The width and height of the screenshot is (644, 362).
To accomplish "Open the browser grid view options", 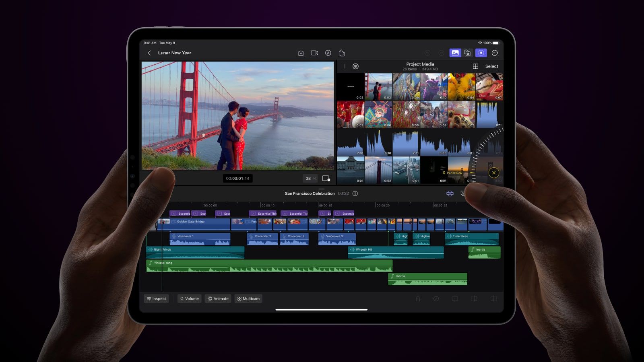I will [x=475, y=66].
